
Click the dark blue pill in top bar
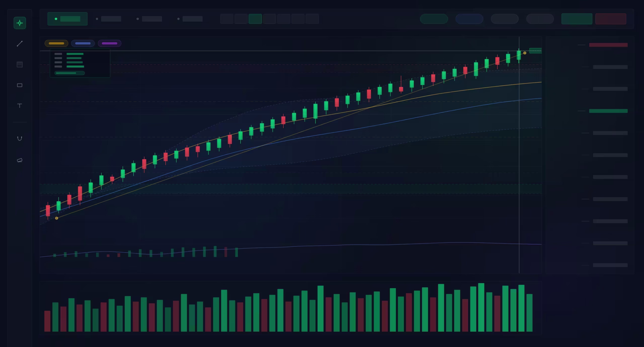coord(469,19)
